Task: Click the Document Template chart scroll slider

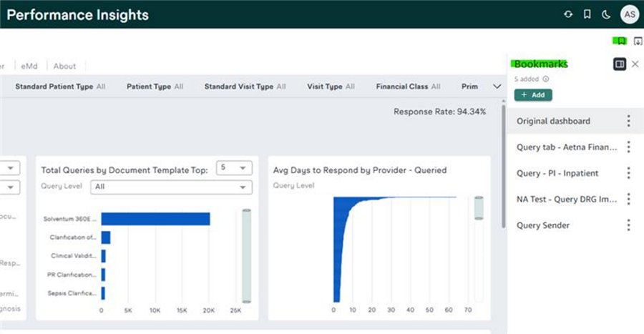Action: (x=246, y=256)
